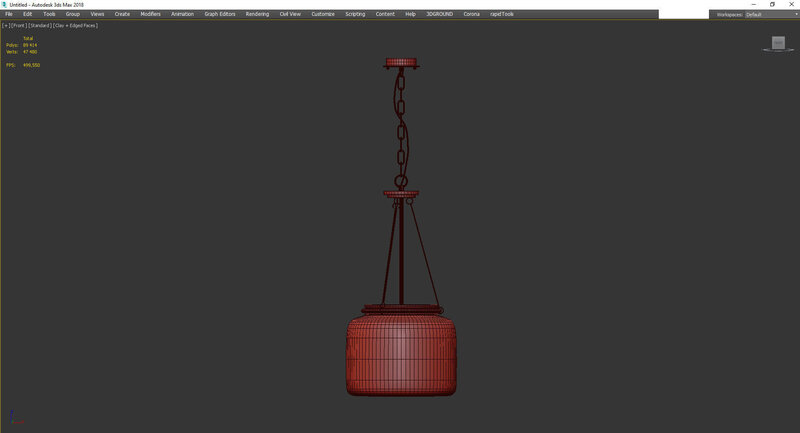Image resolution: width=800 pixels, height=433 pixels.
Task: Click the ceiling mount cap of the lamp
Action: [x=401, y=62]
